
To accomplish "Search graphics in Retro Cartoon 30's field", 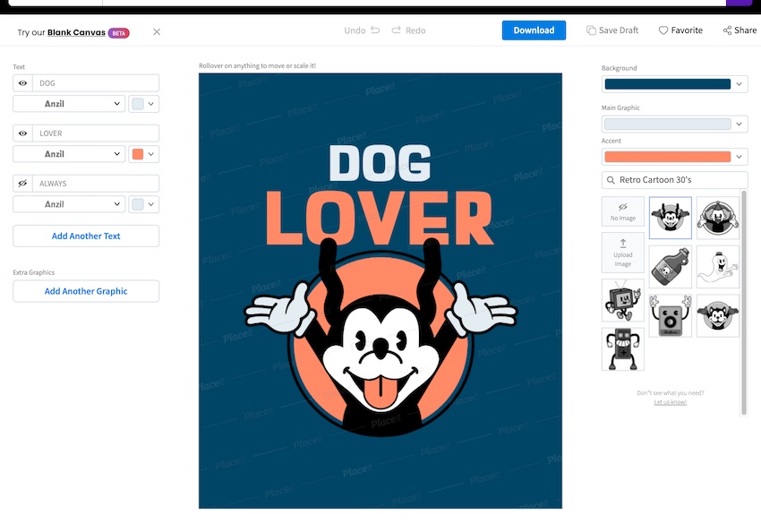I will point(675,180).
